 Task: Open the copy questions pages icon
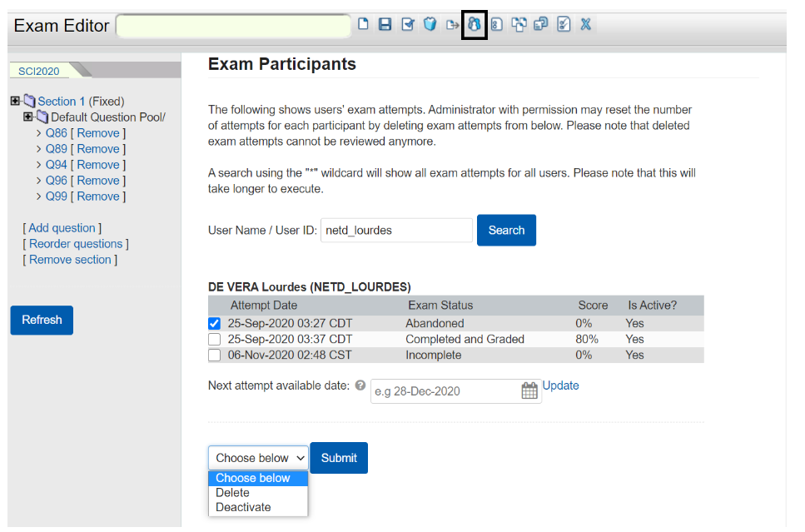pyautogui.click(x=518, y=24)
